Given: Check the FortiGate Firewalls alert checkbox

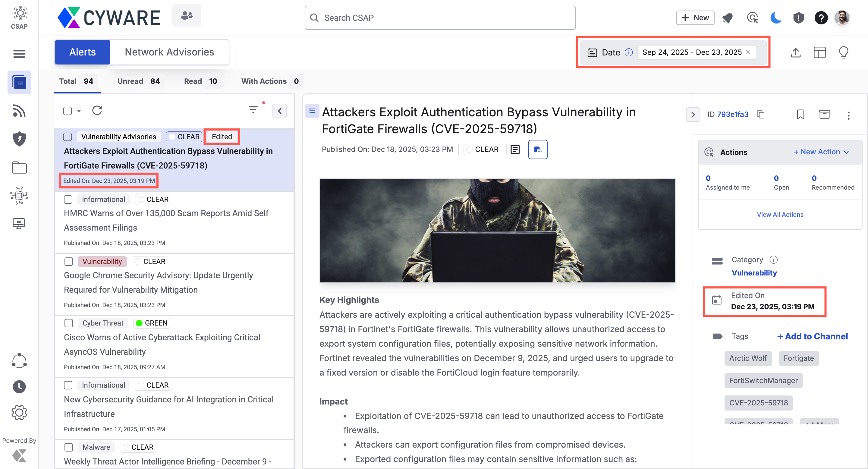Looking at the screenshot, I should pyautogui.click(x=68, y=137).
